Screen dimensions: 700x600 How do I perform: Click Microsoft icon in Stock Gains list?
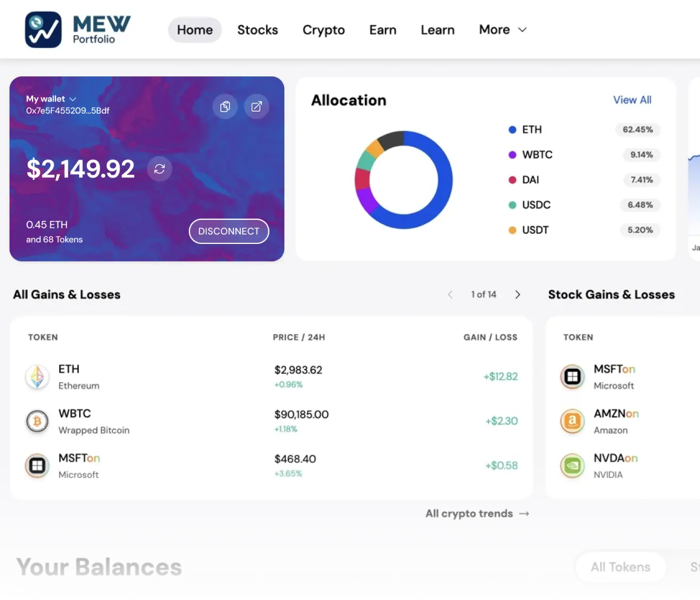click(x=572, y=377)
